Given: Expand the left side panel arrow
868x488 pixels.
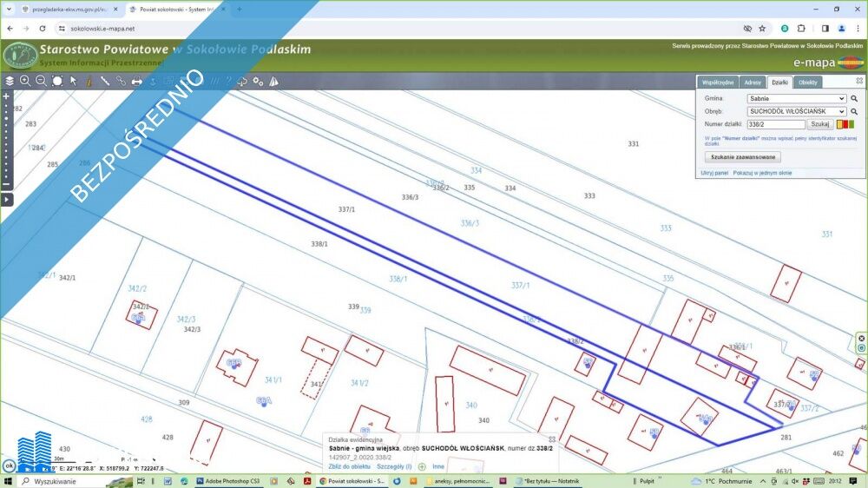Looking at the screenshot, I should pos(7,199).
